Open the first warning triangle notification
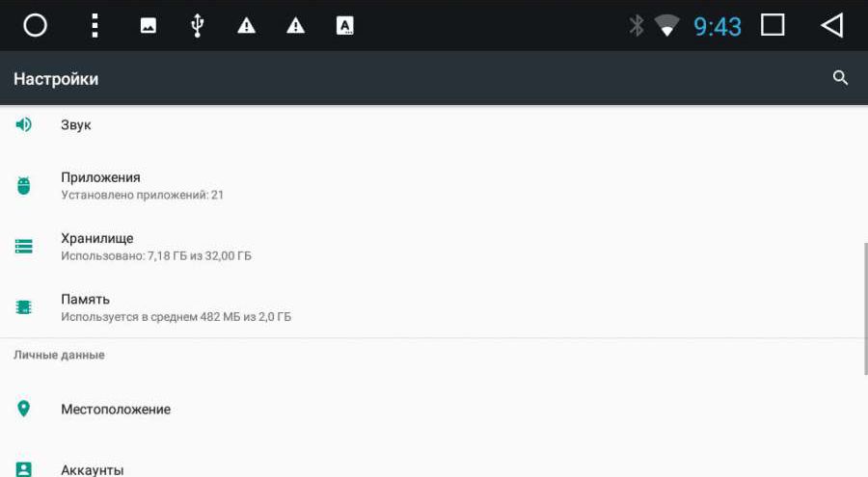Image resolution: width=868 pixels, height=477 pixels. tap(246, 25)
